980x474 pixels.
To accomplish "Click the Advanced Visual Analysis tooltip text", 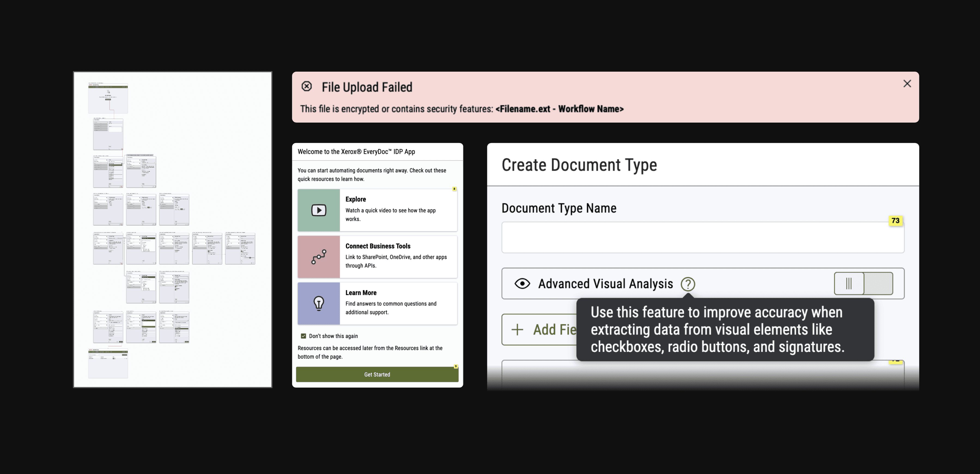I will pos(717,329).
